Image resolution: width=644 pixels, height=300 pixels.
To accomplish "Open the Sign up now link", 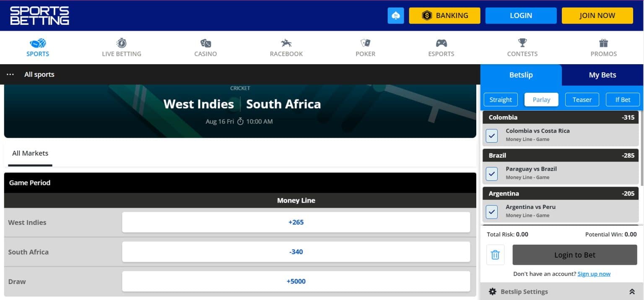I will (594, 274).
